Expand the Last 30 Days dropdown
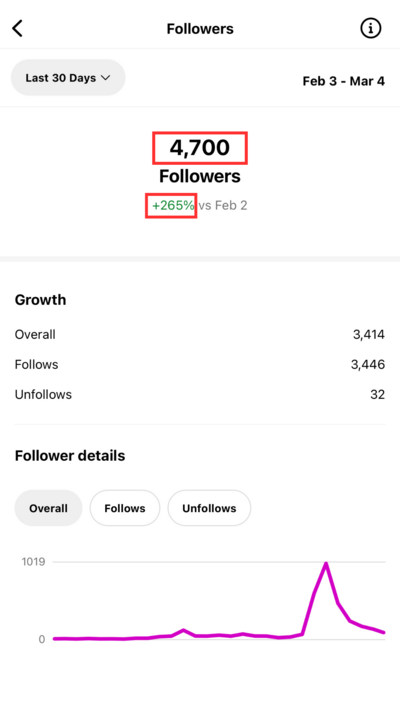This screenshot has height=711, width=400. [x=68, y=78]
